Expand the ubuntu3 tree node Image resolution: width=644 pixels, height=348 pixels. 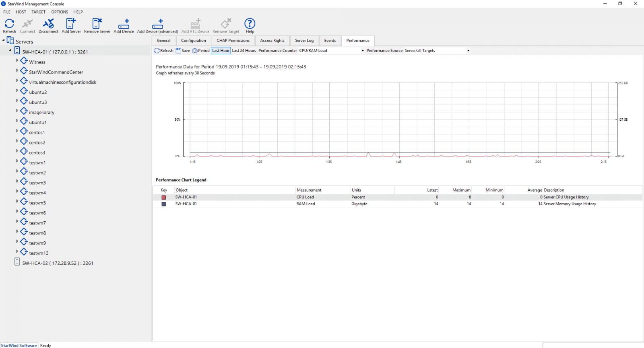click(x=17, y=101)
